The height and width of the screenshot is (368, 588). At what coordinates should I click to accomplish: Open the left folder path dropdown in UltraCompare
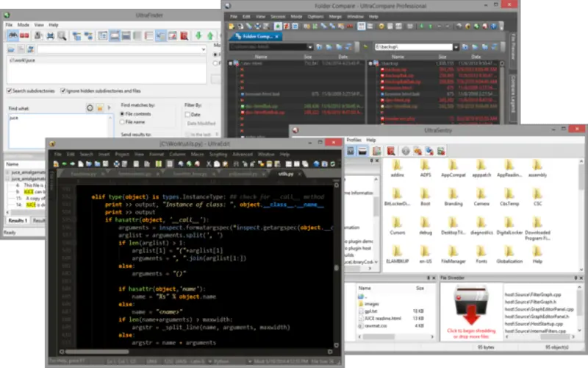(310, 47)
